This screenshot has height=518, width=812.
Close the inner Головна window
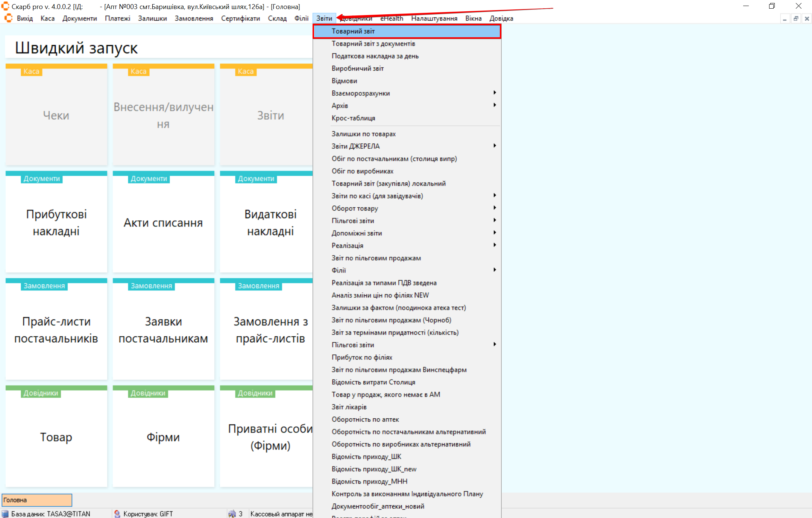pyautogui.click(x=807, y=18)
